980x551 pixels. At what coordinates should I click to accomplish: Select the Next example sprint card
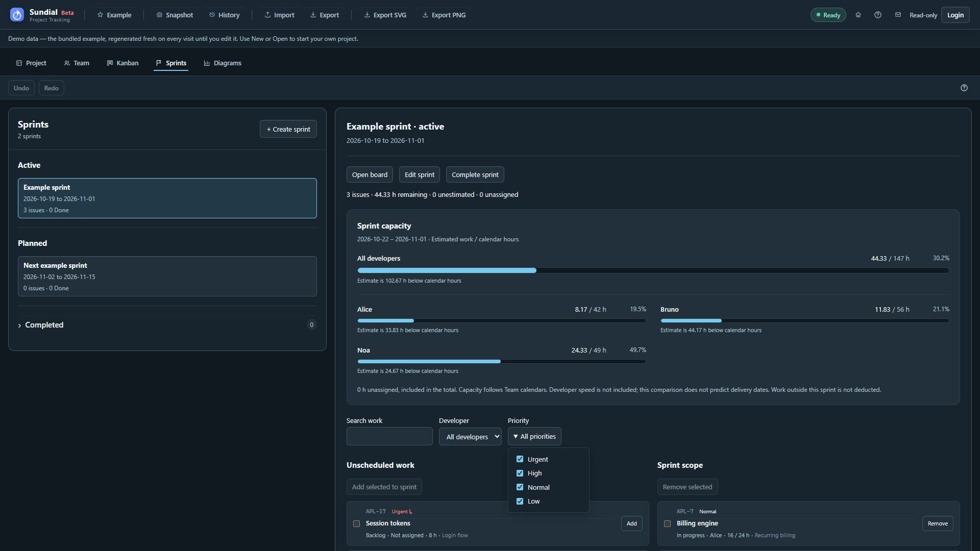pyautogui.click(x=167, y=277)
